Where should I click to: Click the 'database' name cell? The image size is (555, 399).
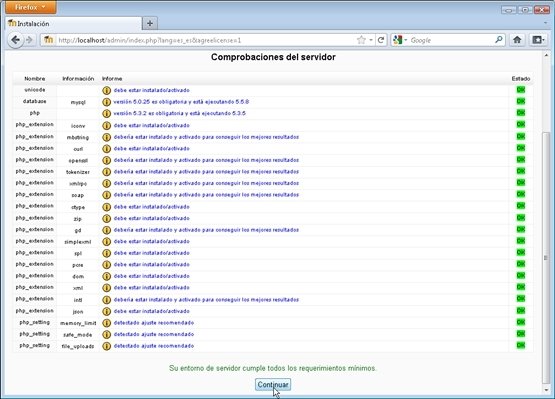(35, 102)
